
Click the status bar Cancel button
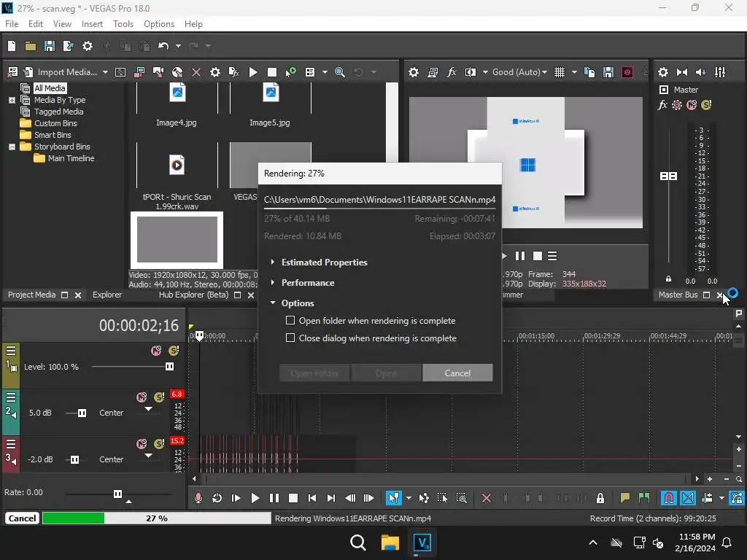[x=22, y=518]
